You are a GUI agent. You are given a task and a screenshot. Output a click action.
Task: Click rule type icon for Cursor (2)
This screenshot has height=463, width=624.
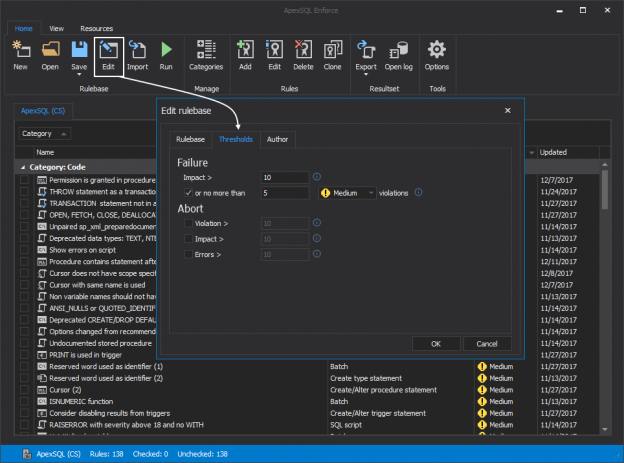pyautogui.click(x=42, y=390)
